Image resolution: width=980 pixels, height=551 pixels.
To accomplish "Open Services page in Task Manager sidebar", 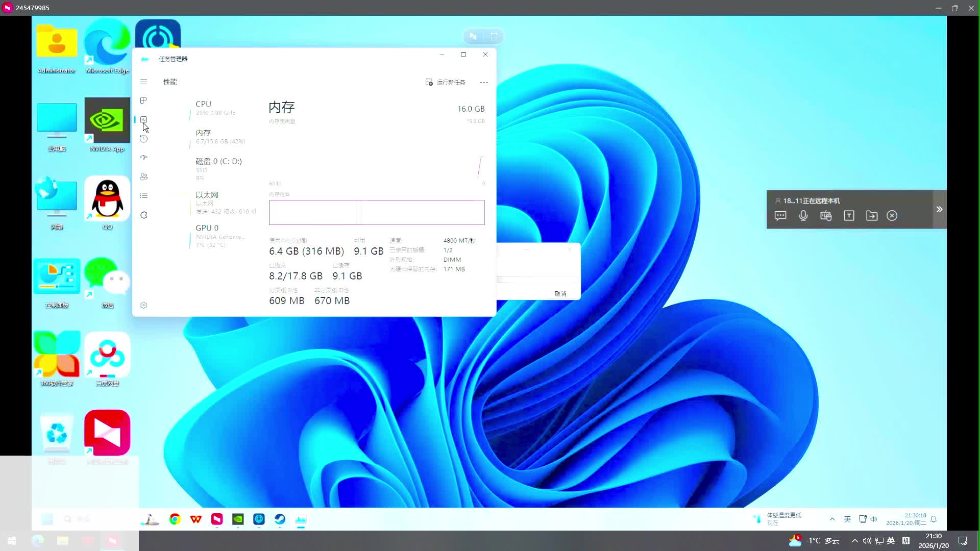I will tap(143, 215).
